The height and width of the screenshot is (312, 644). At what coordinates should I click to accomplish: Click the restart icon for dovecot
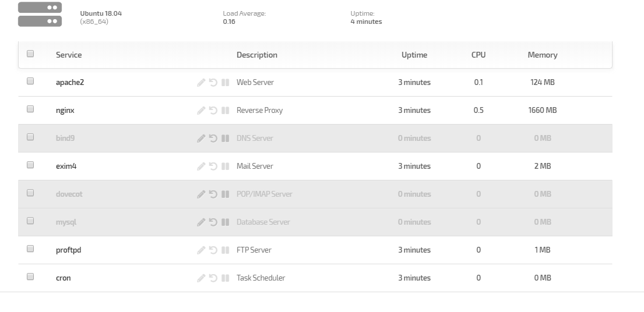coord(213,194)
